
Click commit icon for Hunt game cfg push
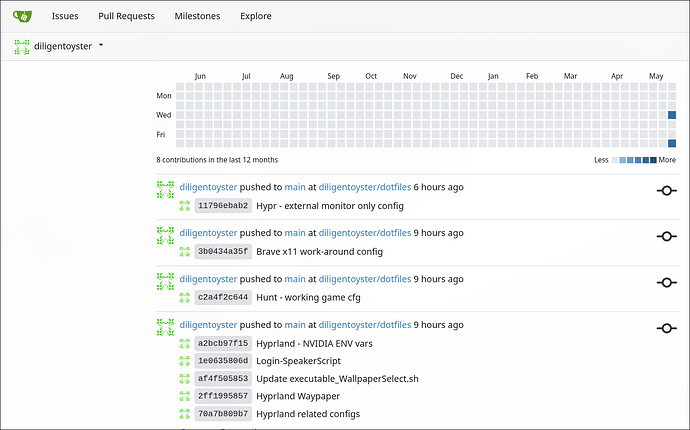coord(667,283)
